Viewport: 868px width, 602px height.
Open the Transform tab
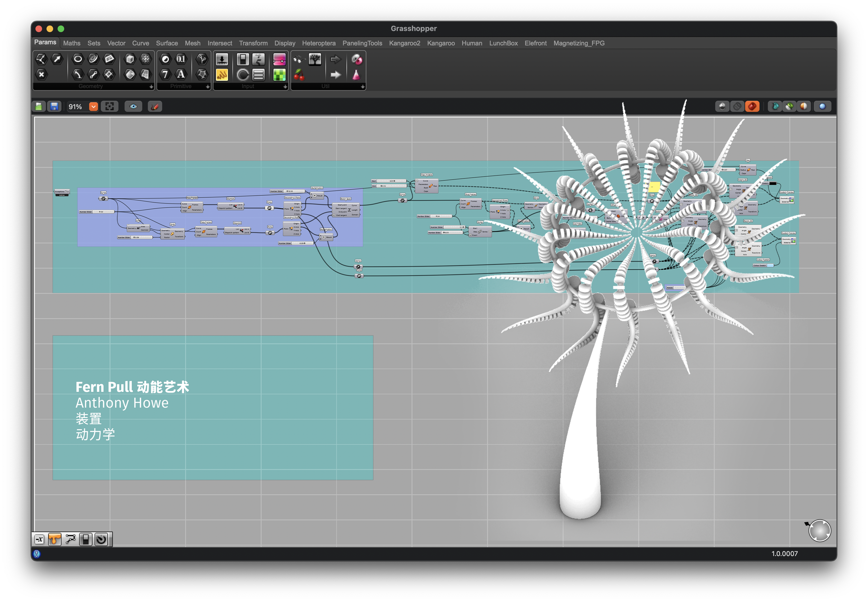tap(253, 43)
